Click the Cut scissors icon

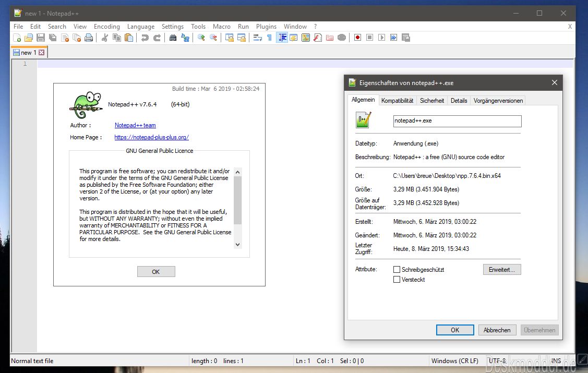[105, 38]
